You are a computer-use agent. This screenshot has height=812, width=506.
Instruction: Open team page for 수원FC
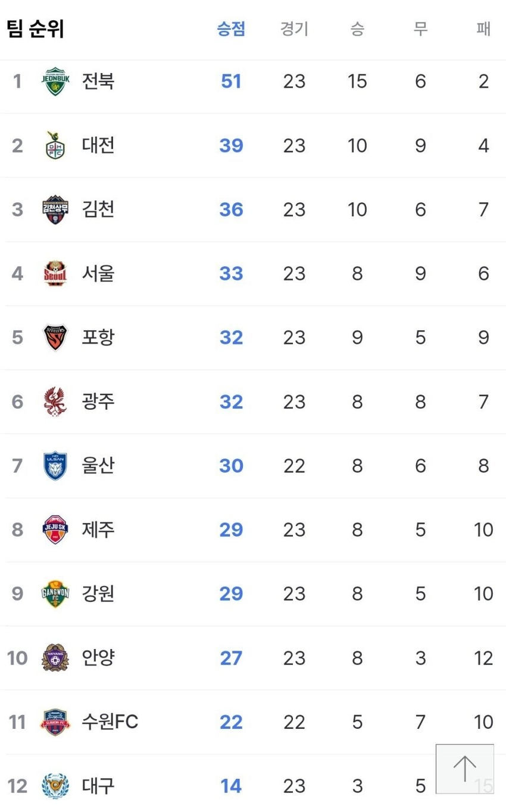[x=110, y=722]
